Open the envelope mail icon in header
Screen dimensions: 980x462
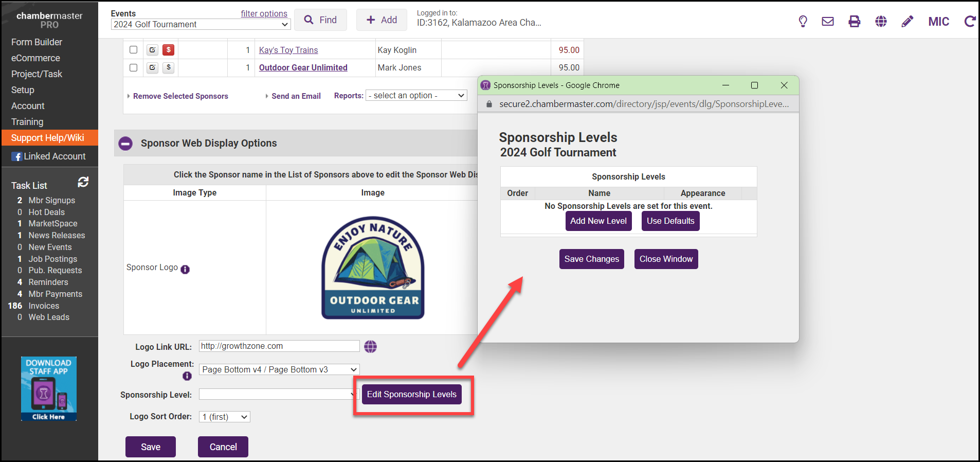(x=828, y=22)
